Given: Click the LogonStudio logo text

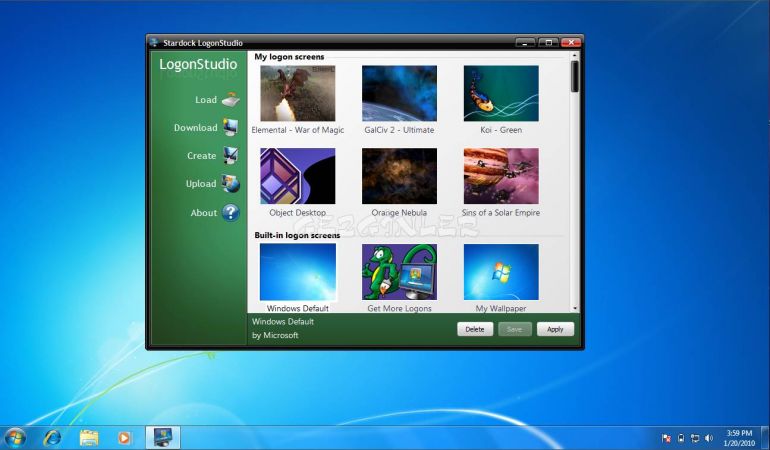Looking at the screenshot, I should [198, 64].
